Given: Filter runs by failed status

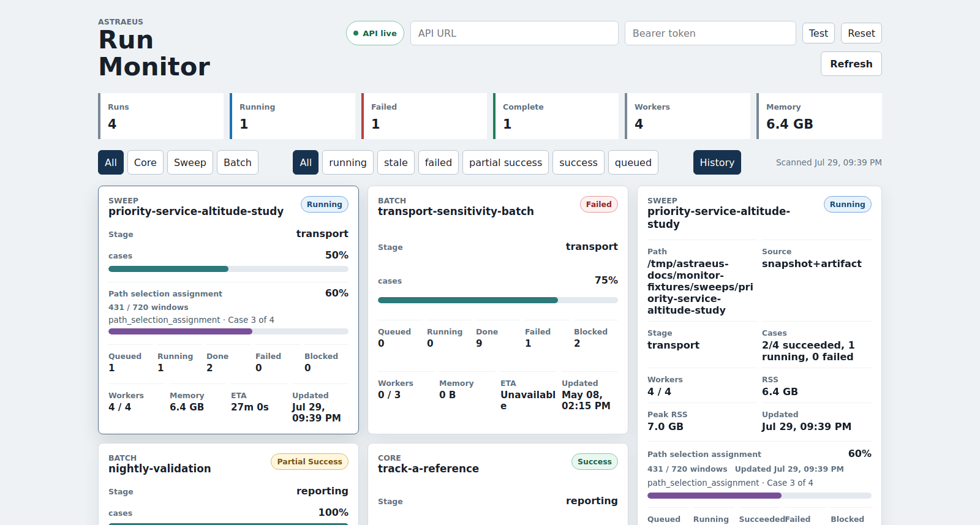Looking at the screenshot, I should click(439, 162).
